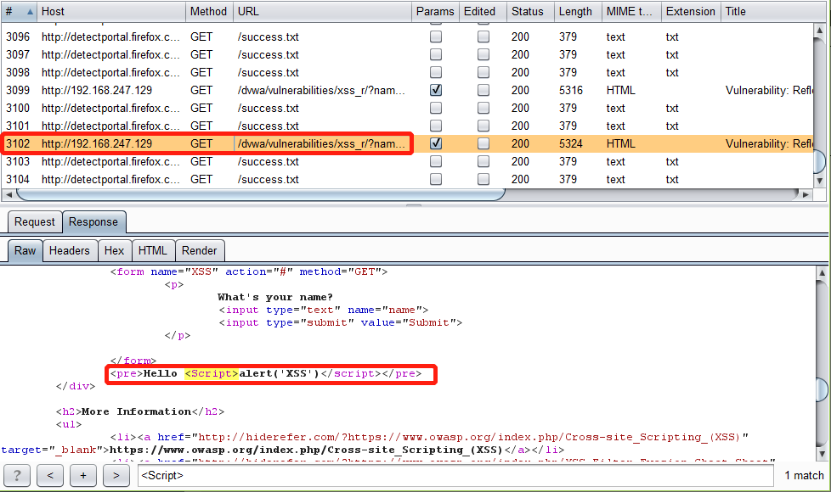The image size is (831, 493).
Task: Click the response pane vertical scrollbar thumb
Action: [x=821, y=390]
